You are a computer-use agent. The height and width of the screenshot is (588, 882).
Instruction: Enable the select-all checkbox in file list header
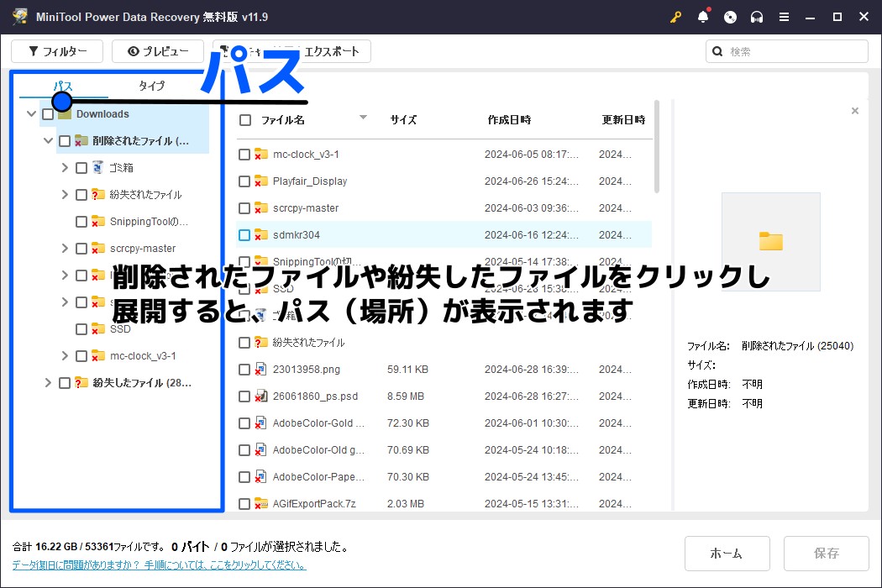(x=245, y=119)
